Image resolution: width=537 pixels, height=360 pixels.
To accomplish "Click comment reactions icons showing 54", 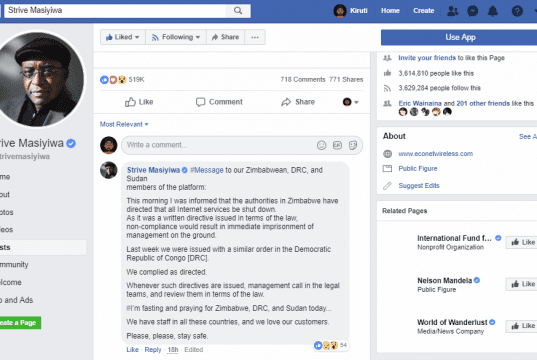I will (x=326, y=345).
